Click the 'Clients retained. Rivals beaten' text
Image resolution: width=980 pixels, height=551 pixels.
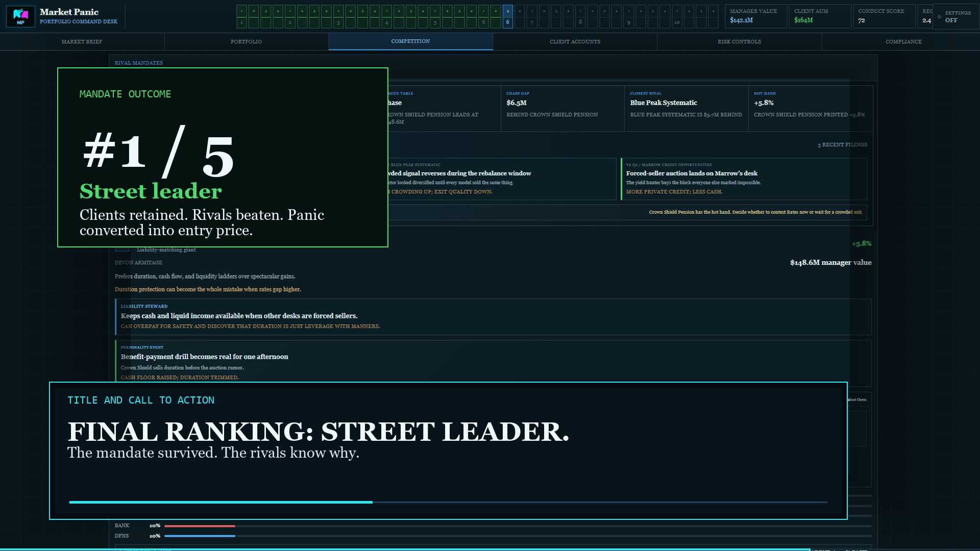tap(202, 222)
